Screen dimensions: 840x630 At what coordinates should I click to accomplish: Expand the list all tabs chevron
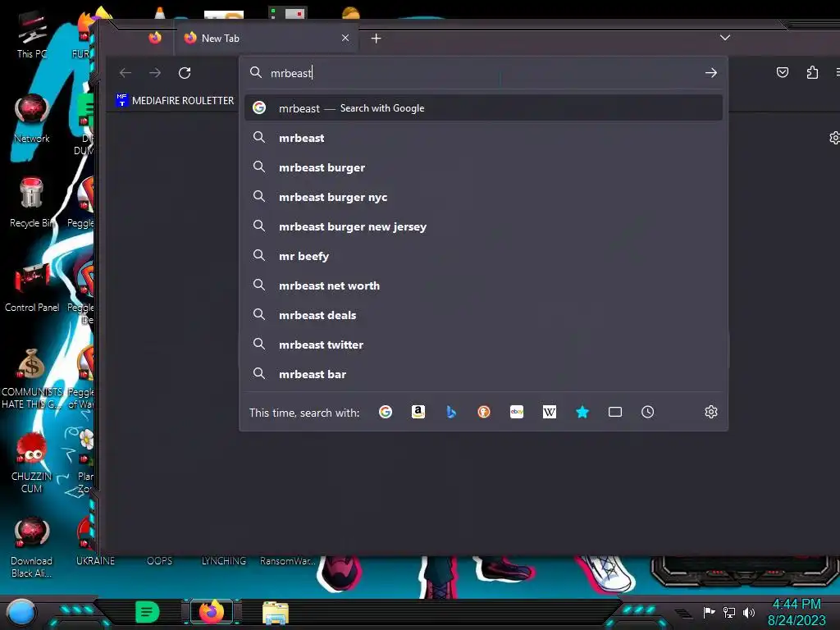[x=725, y=38]
